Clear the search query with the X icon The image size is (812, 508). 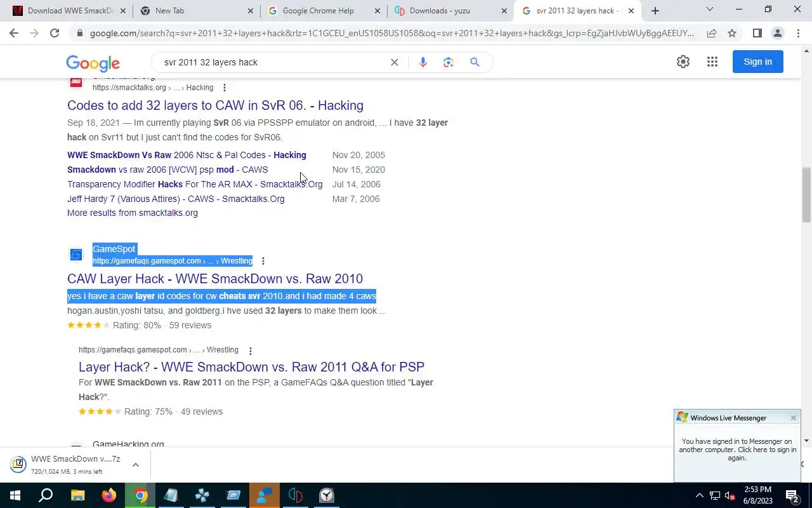coord(394,62)
